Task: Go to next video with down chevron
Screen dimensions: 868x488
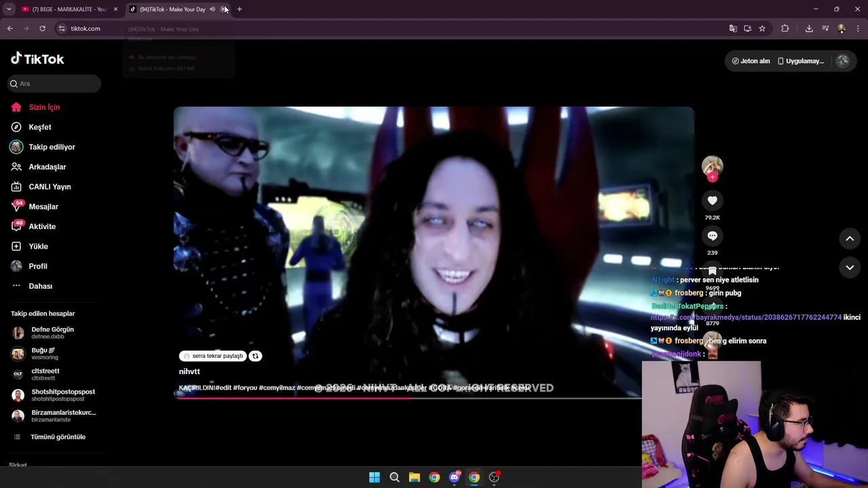Action: point(850,268)
